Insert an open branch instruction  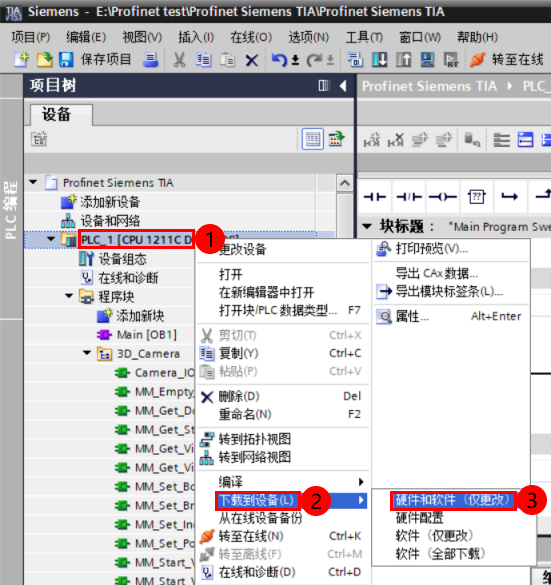(x=509, y=196)
